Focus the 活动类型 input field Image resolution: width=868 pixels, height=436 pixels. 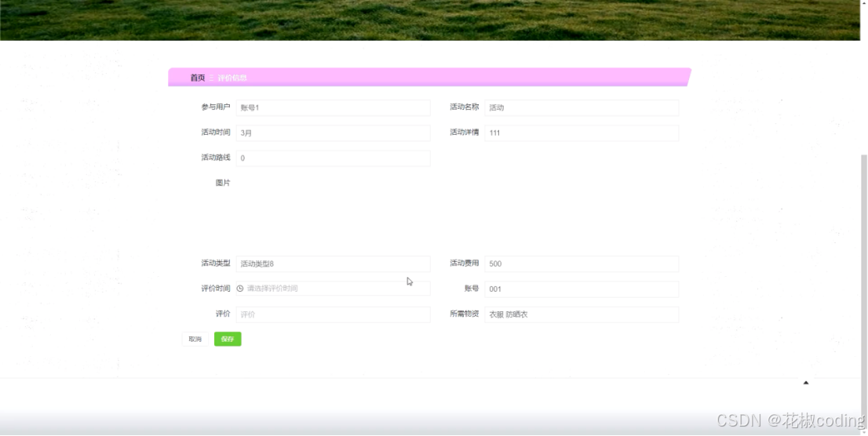[x=334, y=264]
